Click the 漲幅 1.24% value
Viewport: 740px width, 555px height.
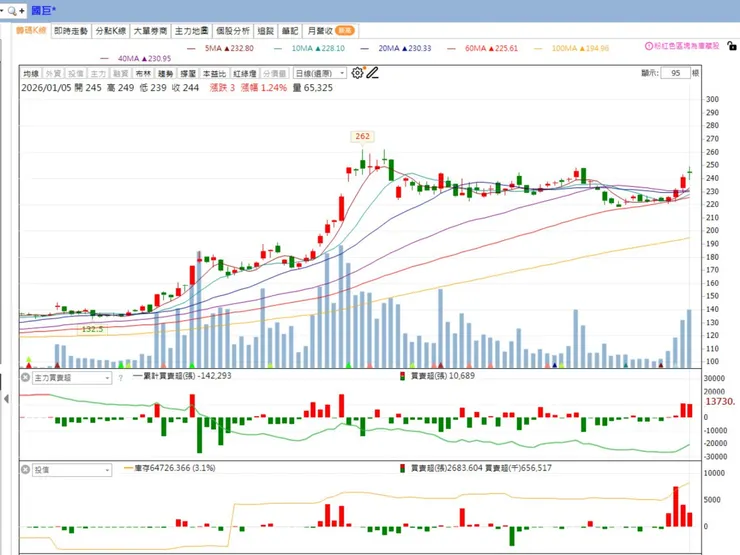click(264, 88)
